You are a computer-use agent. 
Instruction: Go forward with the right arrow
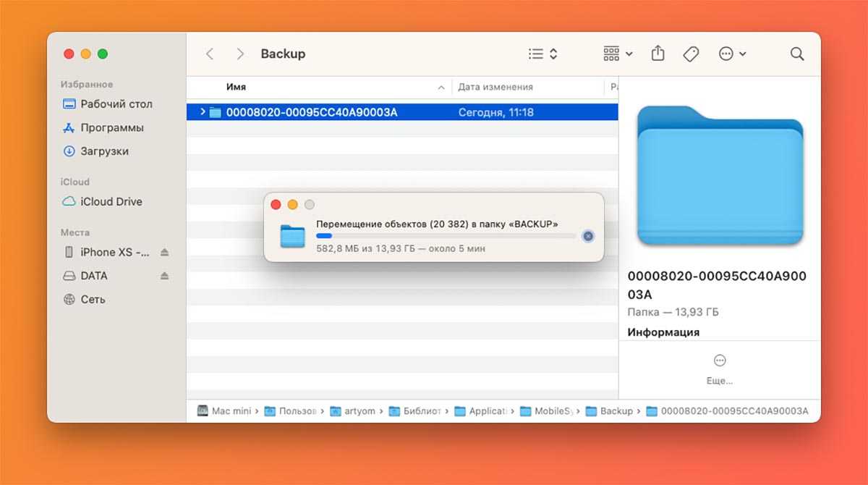240,54
